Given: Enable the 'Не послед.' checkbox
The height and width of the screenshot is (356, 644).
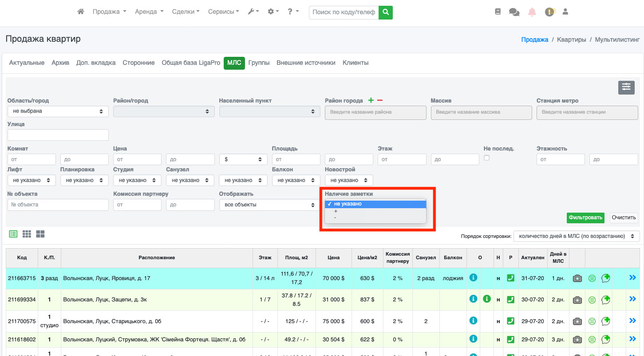Looking at the screenshot, I should click(x=486, y=158).
